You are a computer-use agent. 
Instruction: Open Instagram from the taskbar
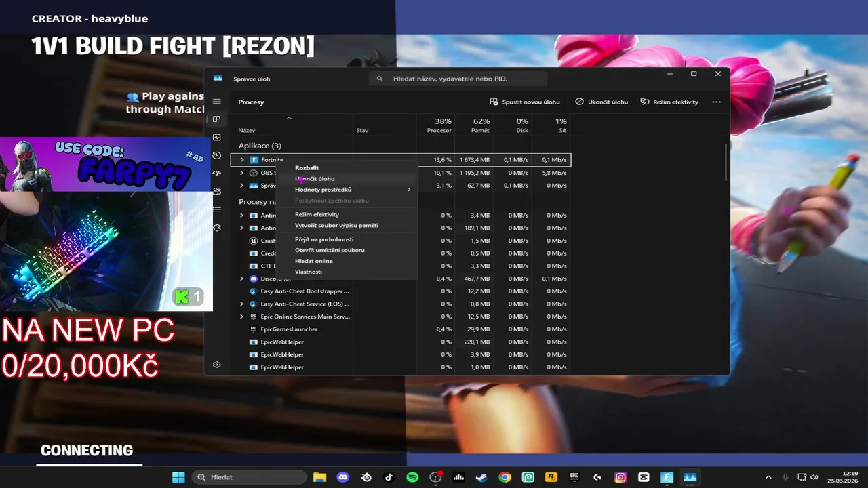pyautogui.click(x=620, y=477)
